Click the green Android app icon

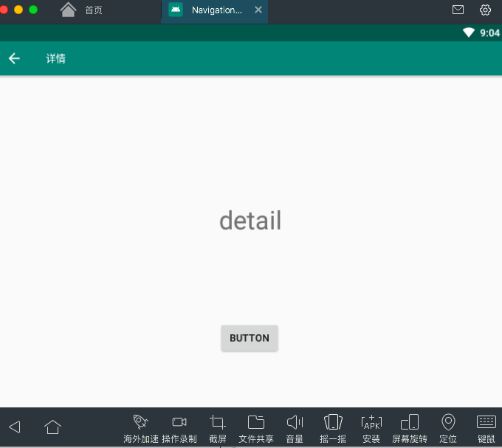[x=176, y=10]
